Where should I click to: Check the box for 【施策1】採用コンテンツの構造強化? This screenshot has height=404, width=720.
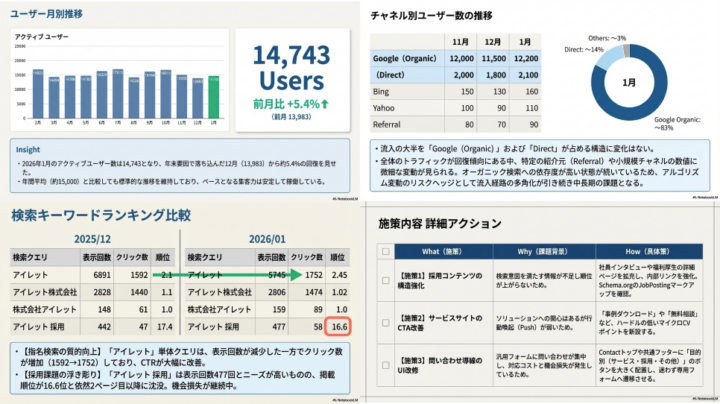tap(386, 281)
